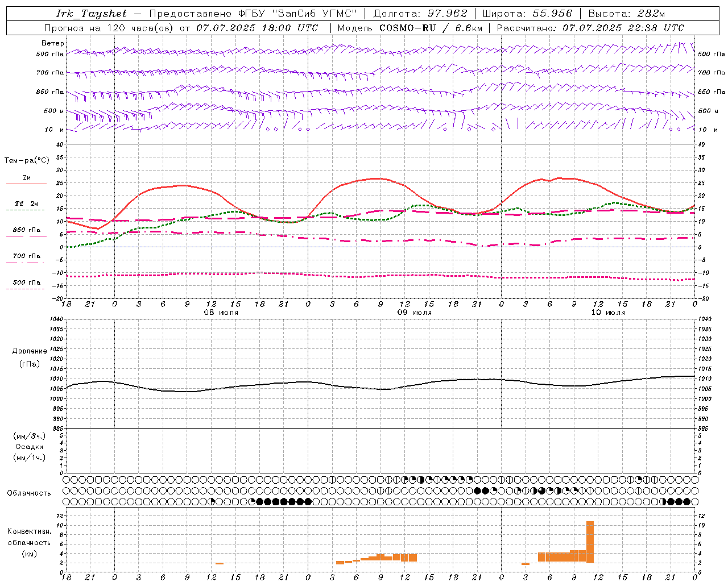
Task: Select the Конвективн. label text
Action: [x=30, y=531]
